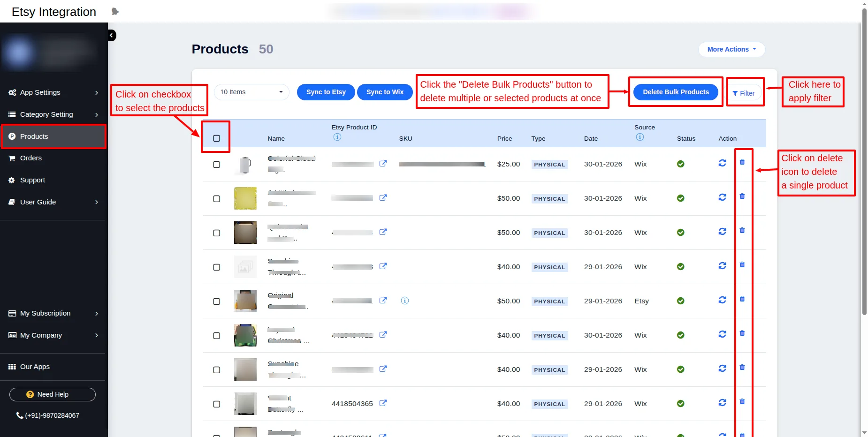Click the SKU info icon in the Etsy-source row
Image resolution: width=868 pixels, height=437 pixels.
[404, 301]
